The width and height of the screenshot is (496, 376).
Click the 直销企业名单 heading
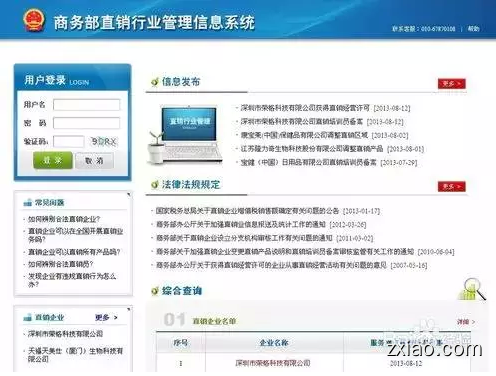click(214, 321)
